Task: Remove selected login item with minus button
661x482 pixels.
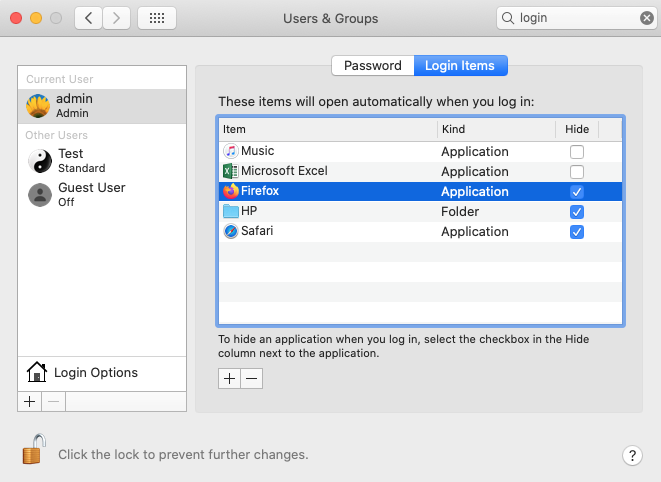Action: pyautogui.click(x=252, y=378)
